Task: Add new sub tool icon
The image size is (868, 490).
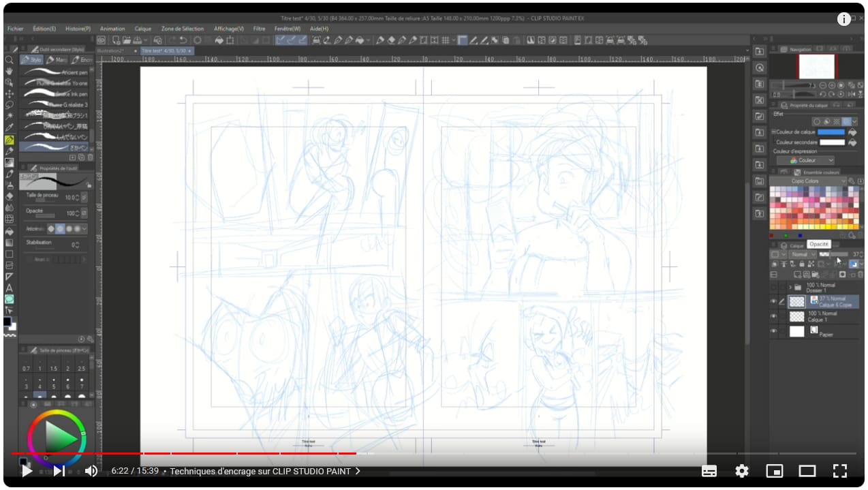Action: [x=73, y=157]
